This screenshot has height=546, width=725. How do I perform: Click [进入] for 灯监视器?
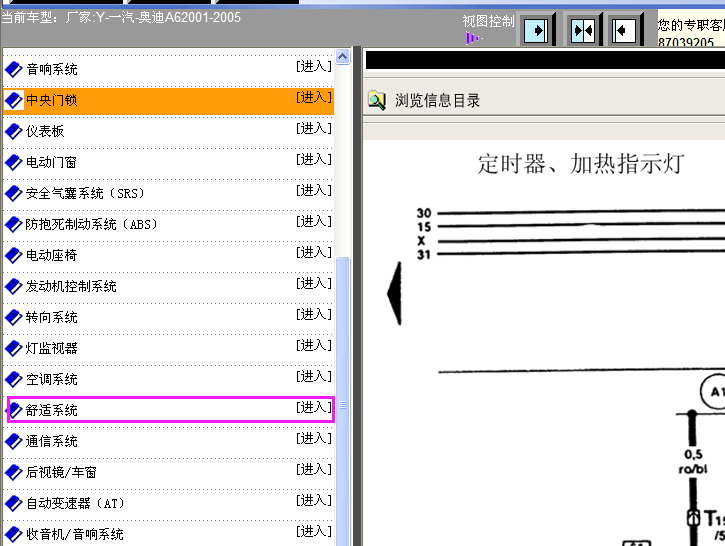[x=314, y=345]
